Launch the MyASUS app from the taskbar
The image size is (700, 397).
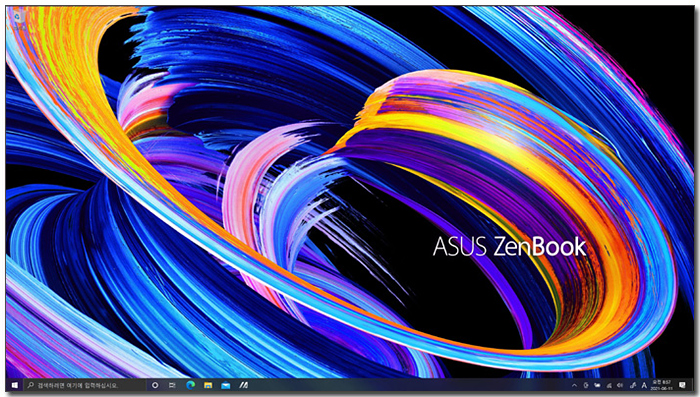243,385
